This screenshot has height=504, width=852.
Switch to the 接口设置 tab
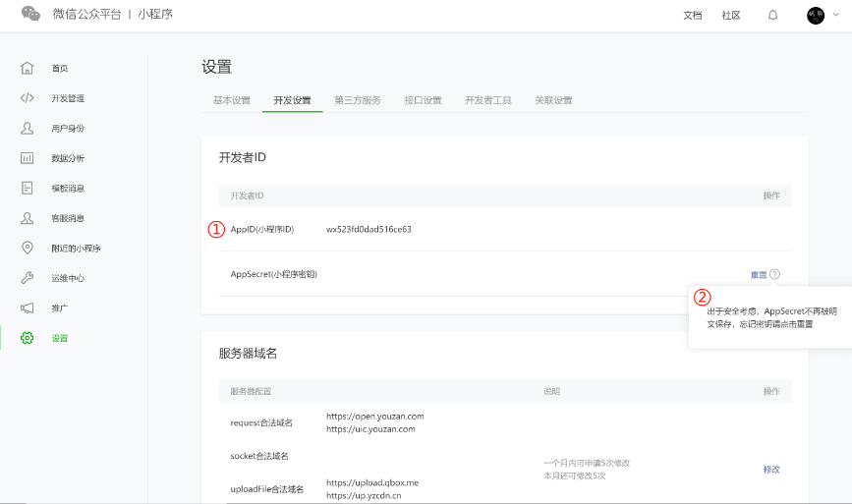pyautogui.click(x=423, y=100)
